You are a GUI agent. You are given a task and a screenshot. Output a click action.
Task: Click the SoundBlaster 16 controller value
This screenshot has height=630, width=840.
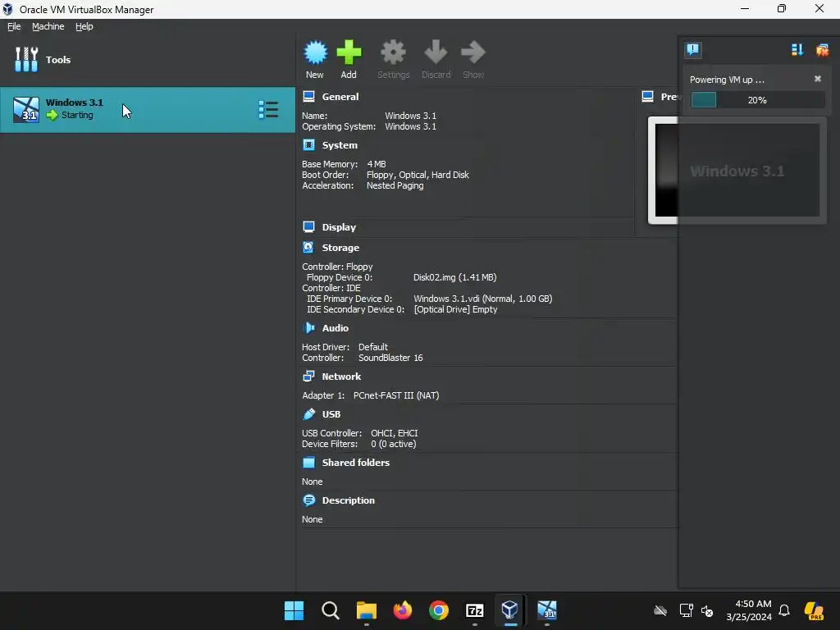point(390,358)
